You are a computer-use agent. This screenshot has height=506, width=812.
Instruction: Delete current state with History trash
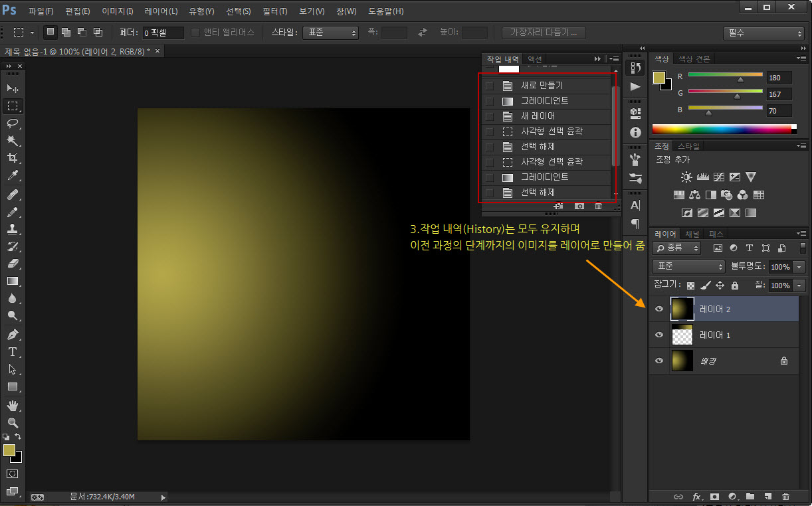[598, 207]
